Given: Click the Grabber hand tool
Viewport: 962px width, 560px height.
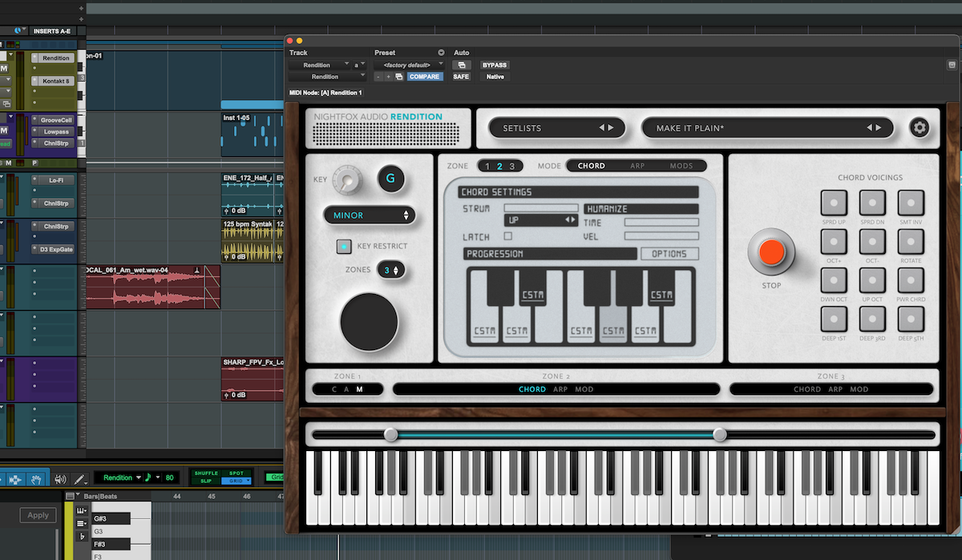Looking at the screenshot, I should [35, 478].
